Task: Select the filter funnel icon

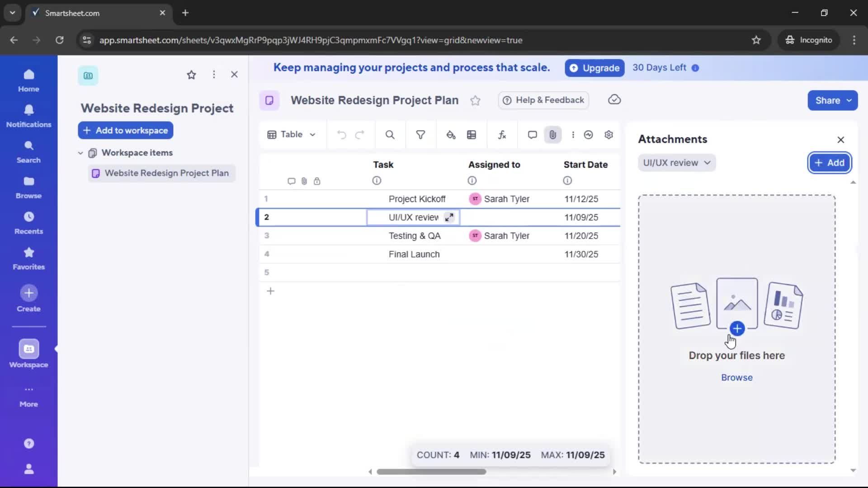Action: coord(420,135)
